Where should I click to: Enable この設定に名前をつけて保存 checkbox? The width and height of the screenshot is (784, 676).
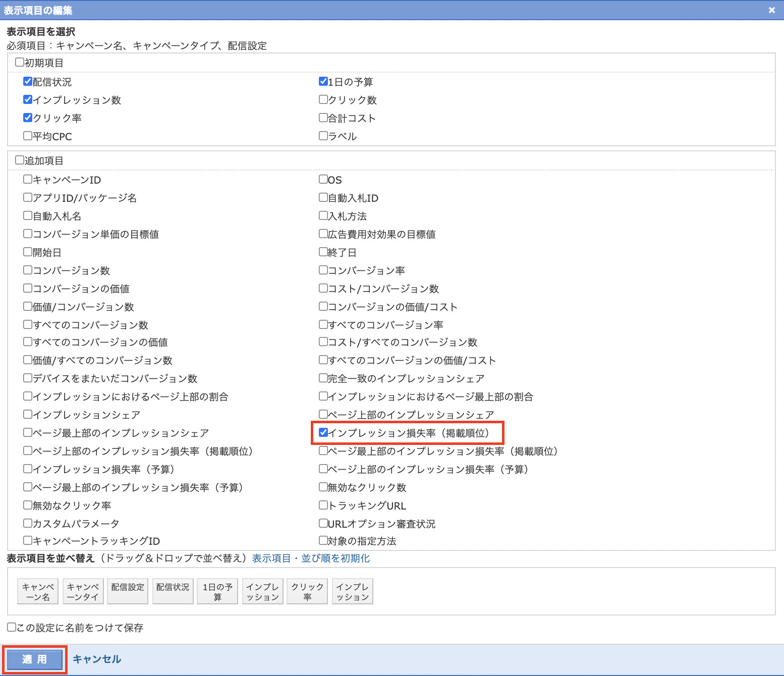(x=12, y=627)
